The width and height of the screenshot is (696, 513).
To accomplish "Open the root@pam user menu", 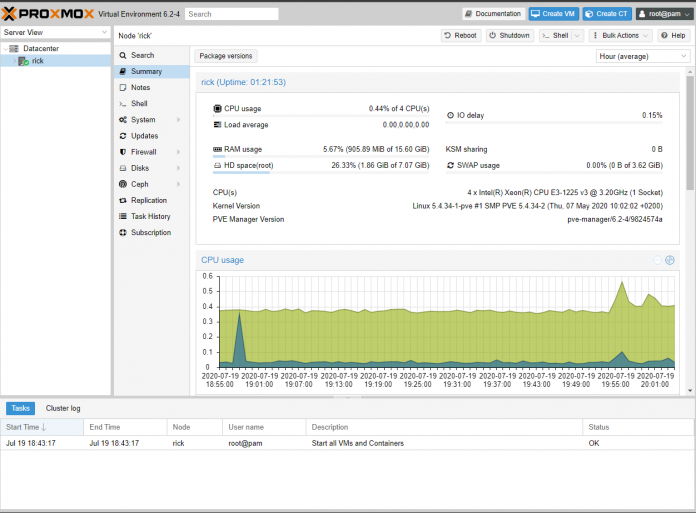I will tap(660, 14).
